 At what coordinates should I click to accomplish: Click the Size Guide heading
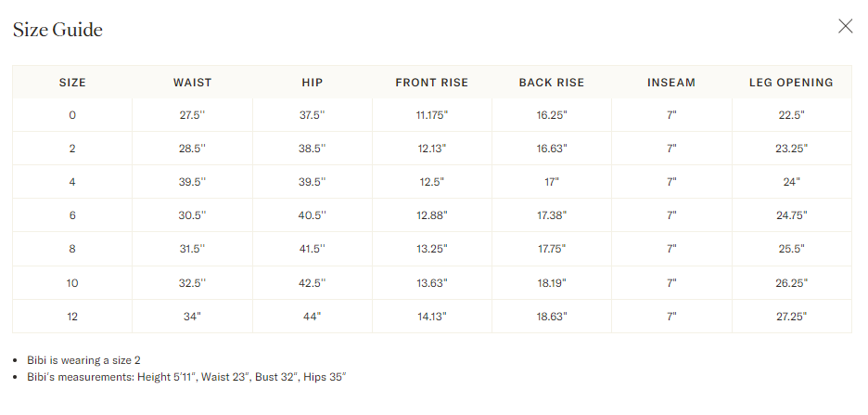point(57,30)
